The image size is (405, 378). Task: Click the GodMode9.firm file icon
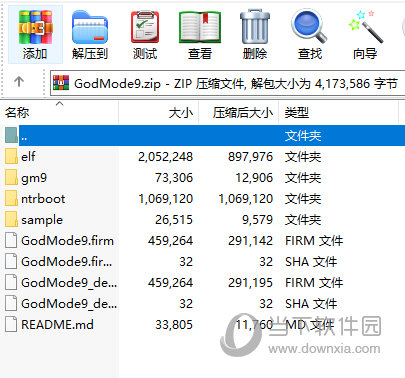click(x=11, y=240)
